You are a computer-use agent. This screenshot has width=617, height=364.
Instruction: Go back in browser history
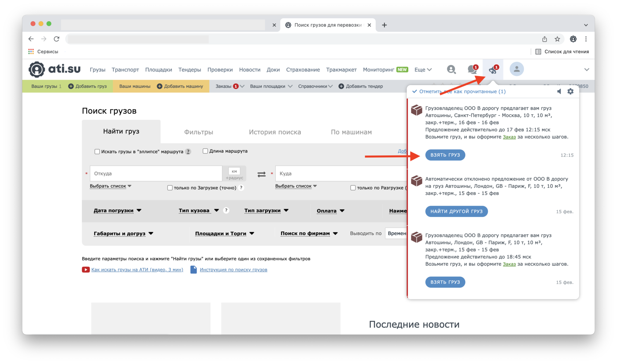coord(31,39)
